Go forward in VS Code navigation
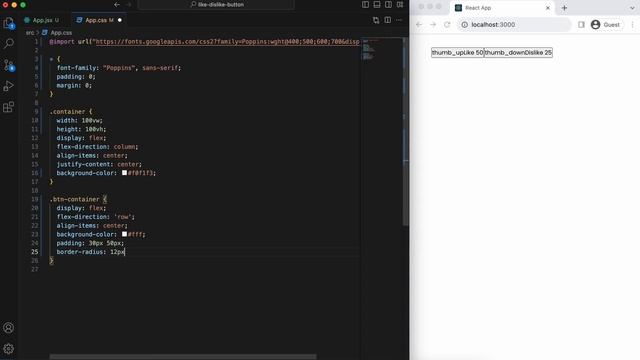Viewport: 640px width, 360px height. (129, 4)
